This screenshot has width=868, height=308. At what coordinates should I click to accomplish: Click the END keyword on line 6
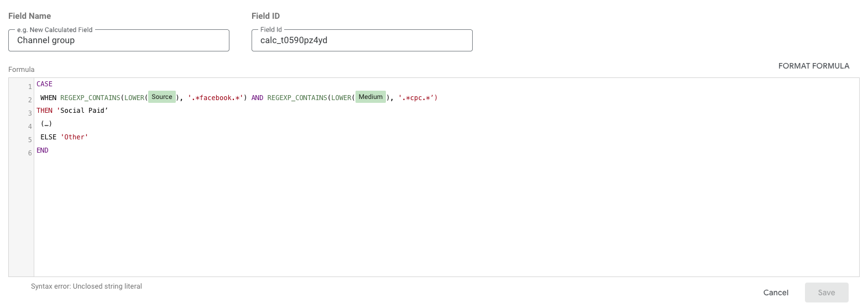(x=43, y=150)
